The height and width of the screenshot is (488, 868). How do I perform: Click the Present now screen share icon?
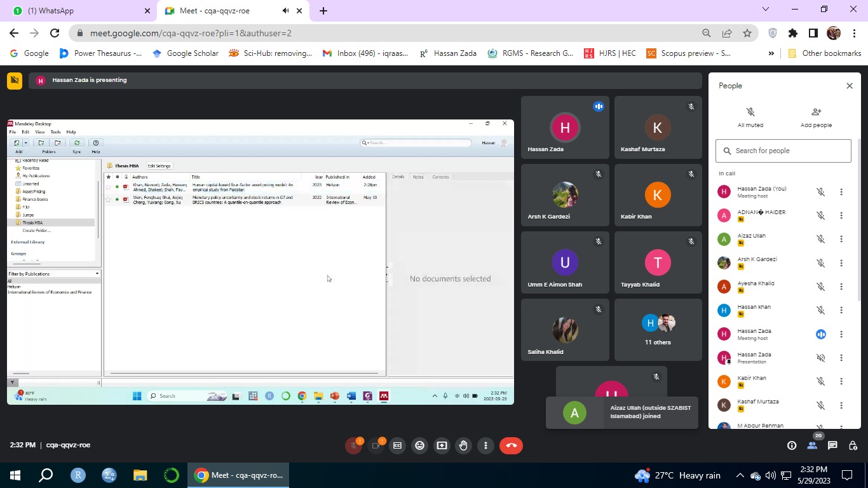pyautogui.click(x=442, y=445)
